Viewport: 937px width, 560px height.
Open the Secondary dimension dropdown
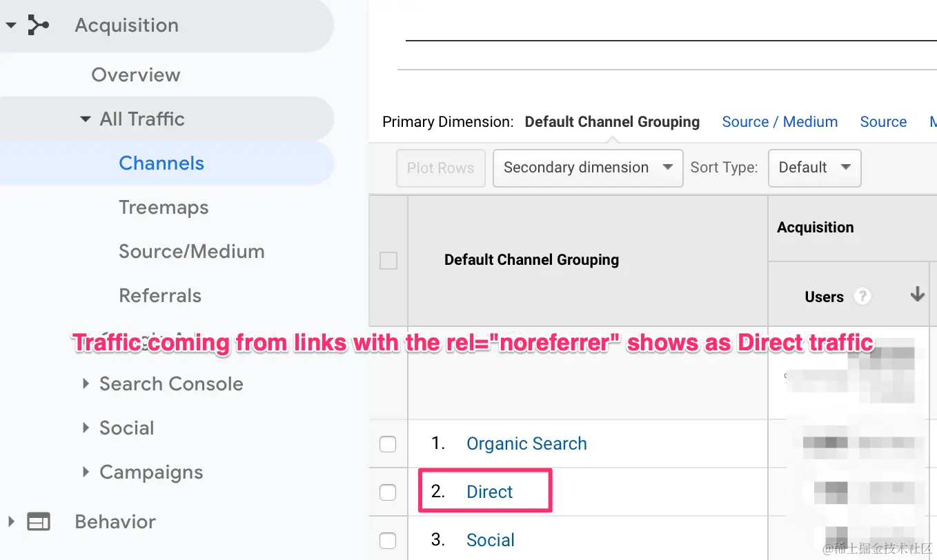(x=588, y=168)
